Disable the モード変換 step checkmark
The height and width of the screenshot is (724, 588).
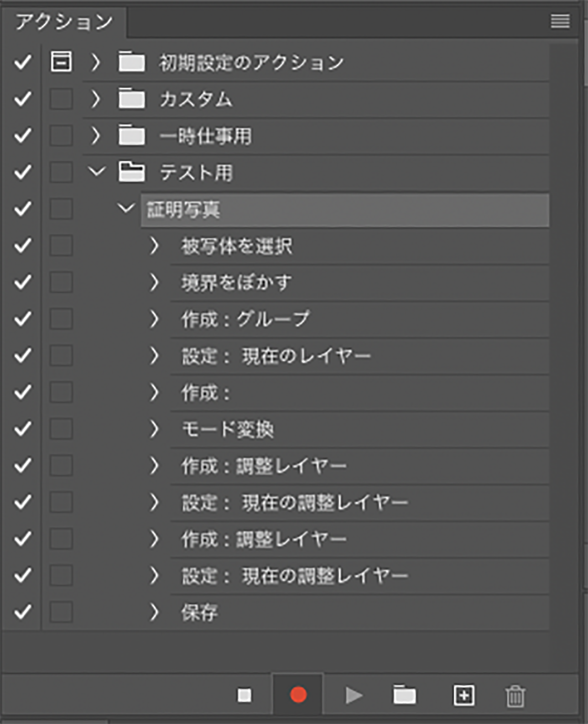coord(22,429)
